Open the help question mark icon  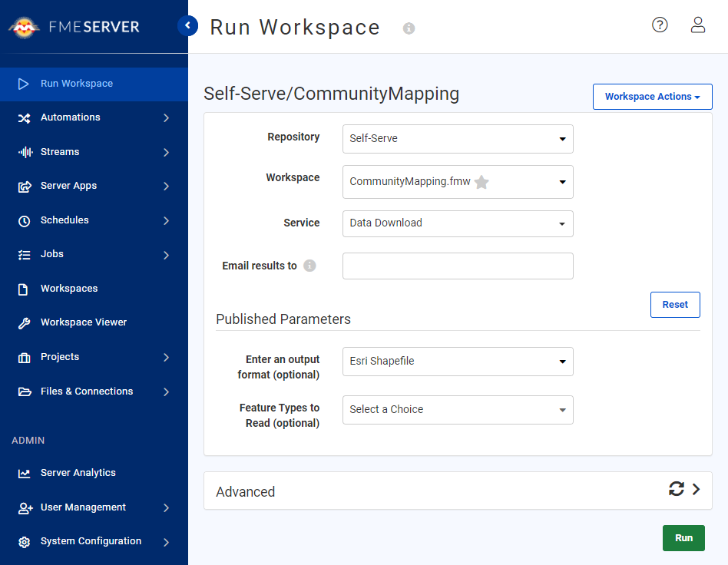(x=660, y=25)
